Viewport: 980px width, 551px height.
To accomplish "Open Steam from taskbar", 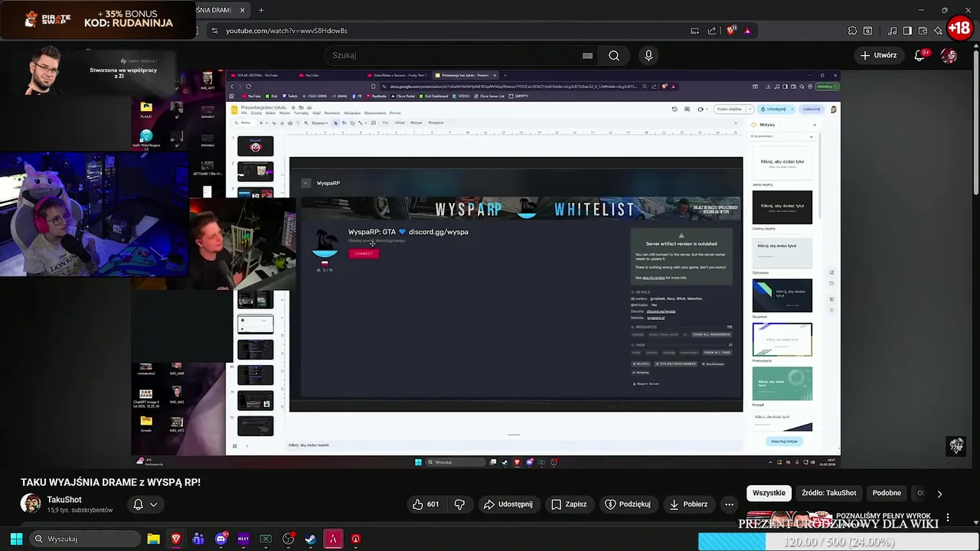I will 310,539.
